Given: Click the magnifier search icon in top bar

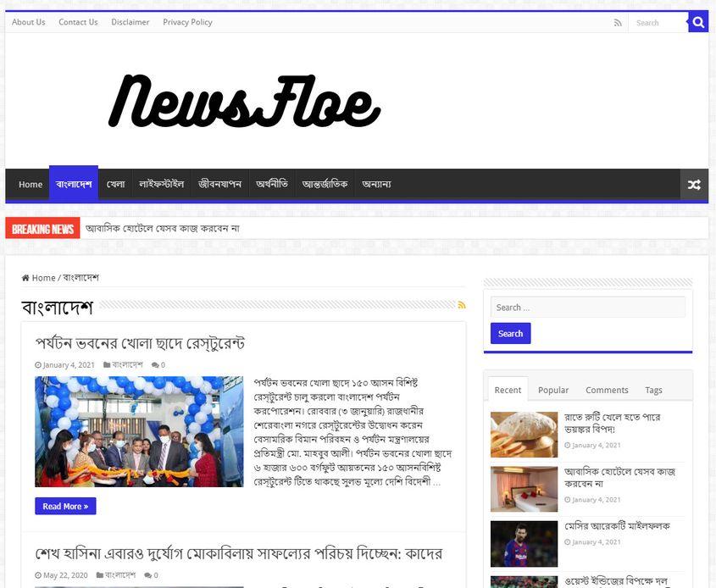Looking at the screenshot, I should pos(698,22).
